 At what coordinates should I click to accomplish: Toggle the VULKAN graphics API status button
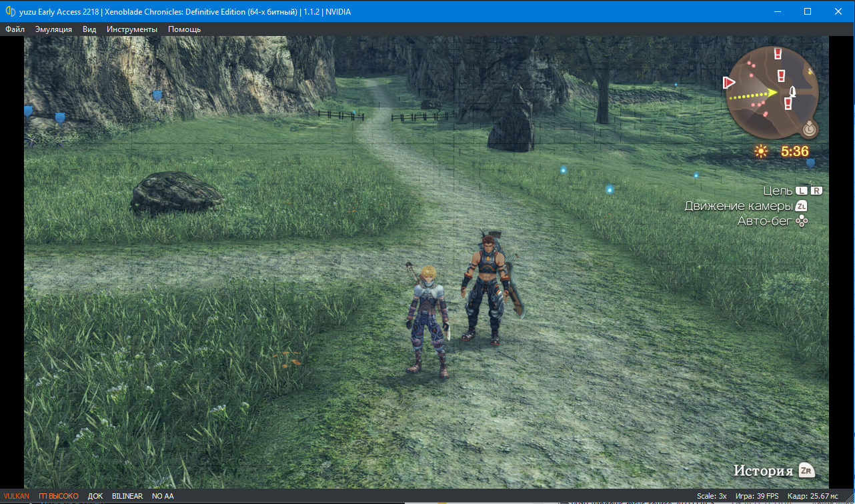(x=17, y=496)
